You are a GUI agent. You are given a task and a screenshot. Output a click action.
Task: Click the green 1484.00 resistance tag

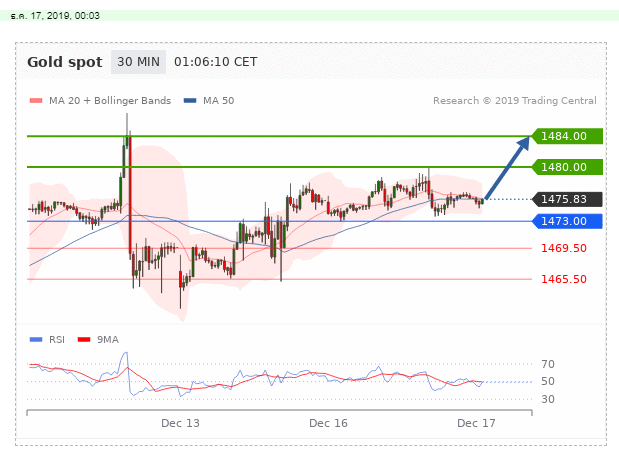pos(567,136)
